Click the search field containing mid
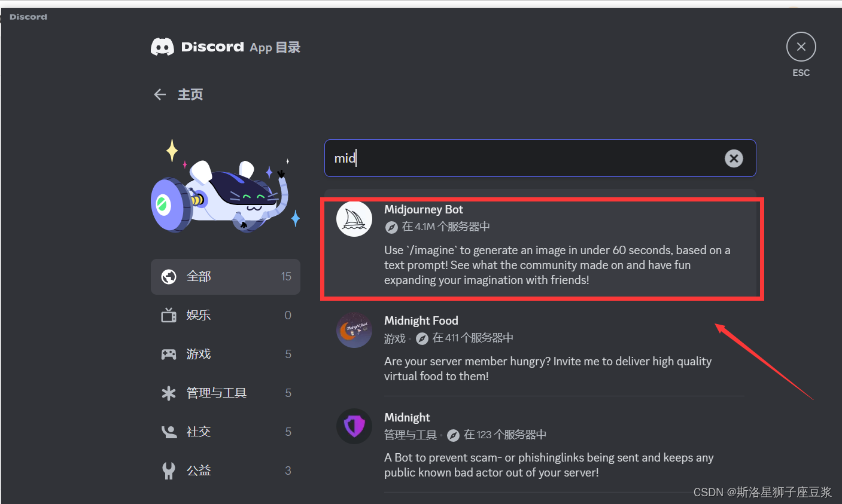The width and height of the screenshot is (842, 504). pyautogui.click(x=540, y=158)
